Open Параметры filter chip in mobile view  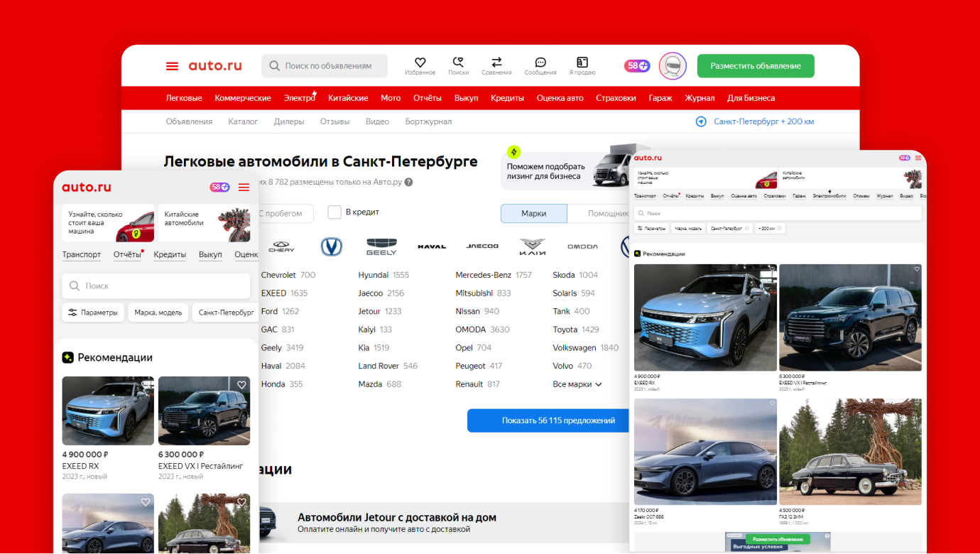click(94, 313)
